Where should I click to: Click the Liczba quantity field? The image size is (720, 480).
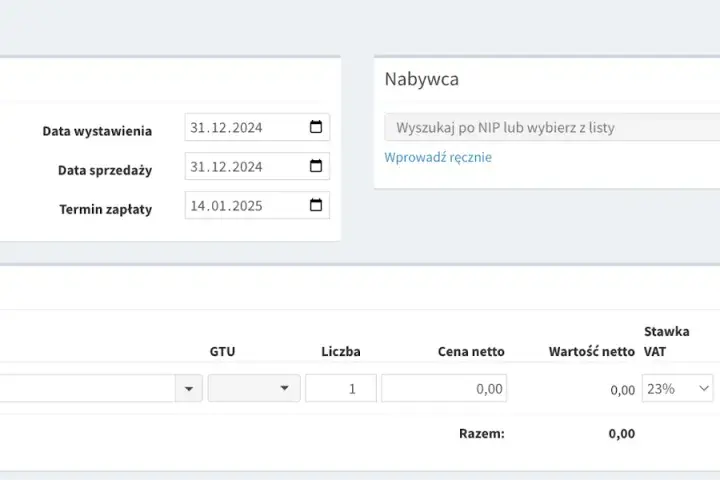pyautogui.click(x=341, y=389)
